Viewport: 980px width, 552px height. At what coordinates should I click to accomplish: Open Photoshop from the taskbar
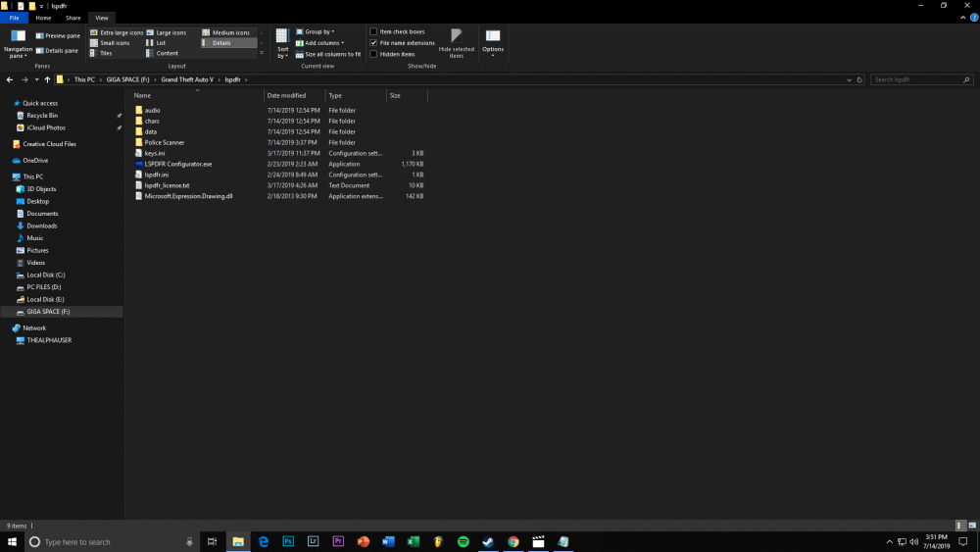click(288, 541)
